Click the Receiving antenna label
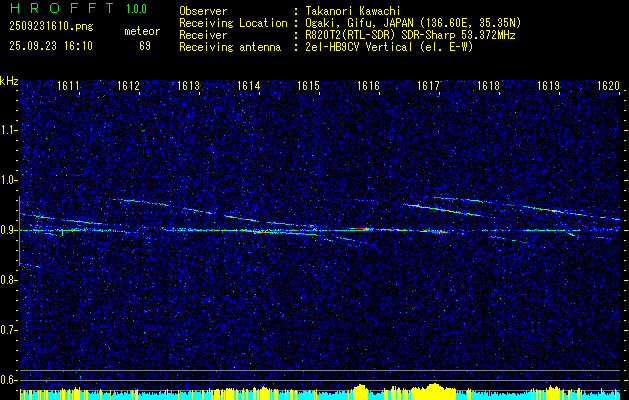This screenshot has width=629, height=400. [x=230, y=47]
